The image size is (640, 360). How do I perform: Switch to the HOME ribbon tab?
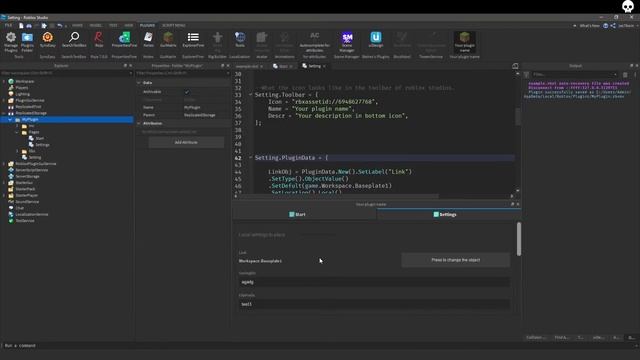pyautogui.click(x=77, y=25)
